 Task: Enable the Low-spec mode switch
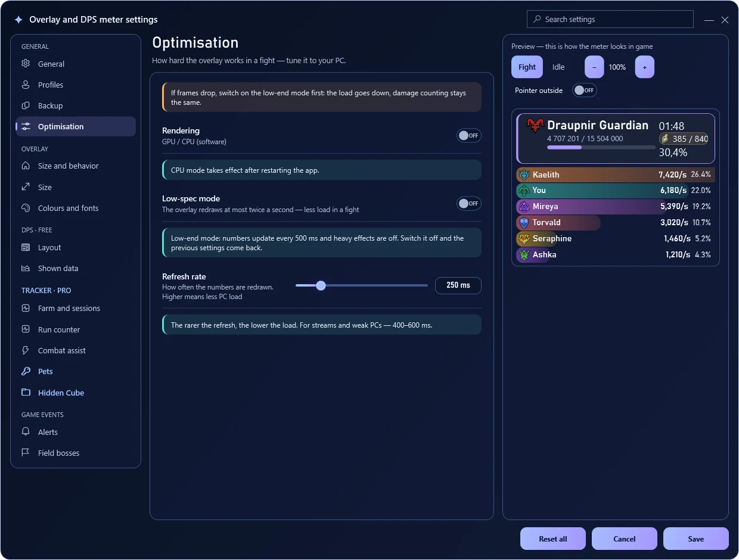(469, 203)
